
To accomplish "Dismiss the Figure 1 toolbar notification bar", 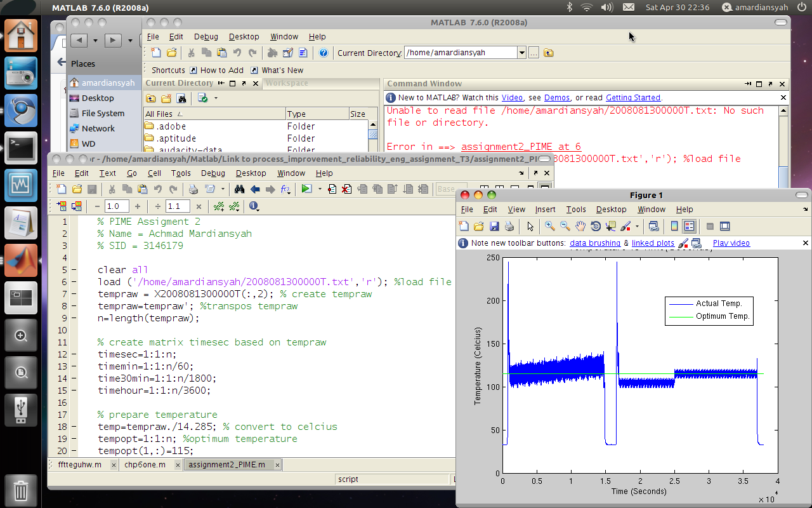I will pos(806,243).
